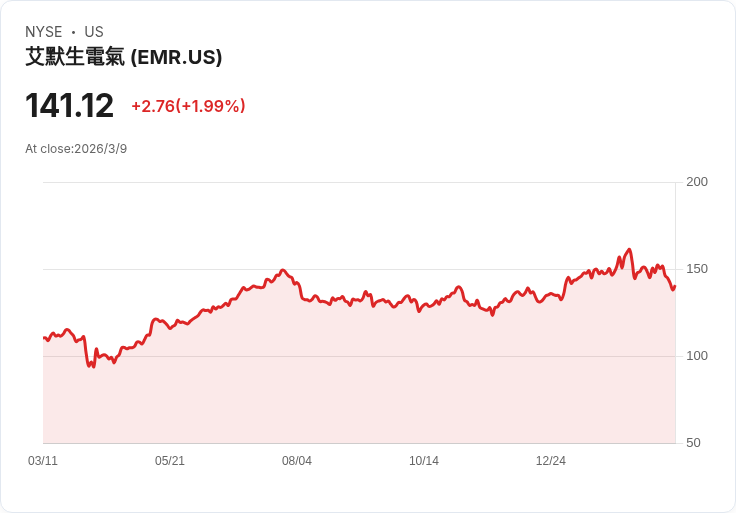
Task: Click the chart's lowest dip near 100
Action: point(93,367)
